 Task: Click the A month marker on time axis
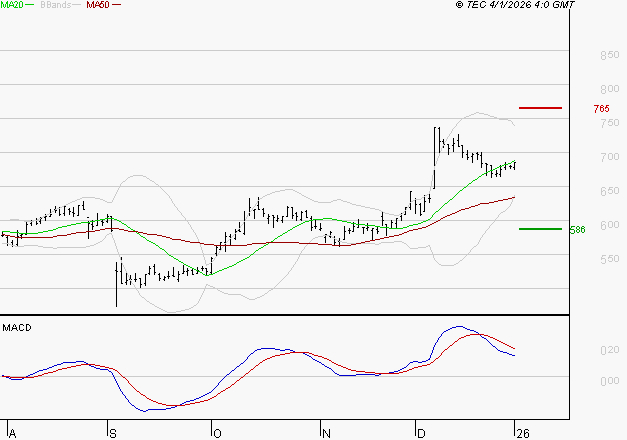(12, 434)
